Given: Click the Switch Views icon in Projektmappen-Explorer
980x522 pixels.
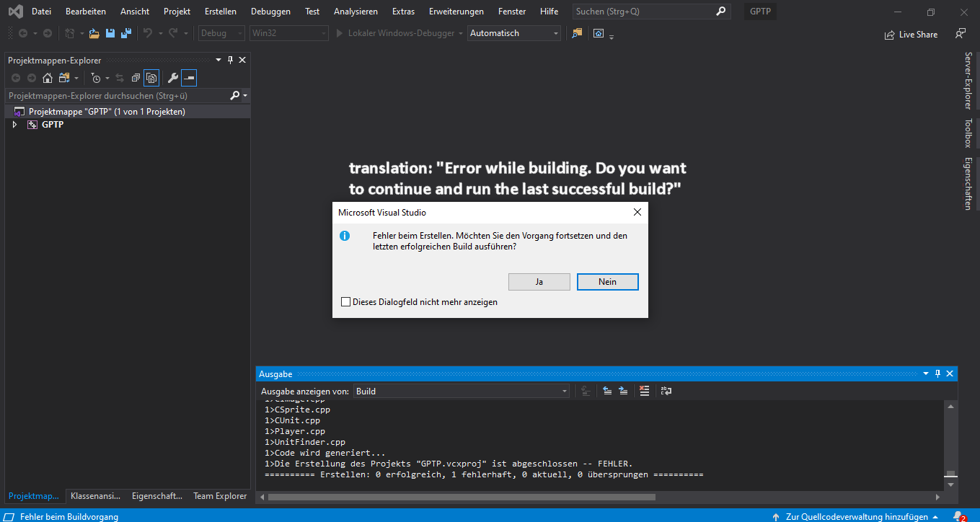Looking at the screenshot, I should pos(64,78).
